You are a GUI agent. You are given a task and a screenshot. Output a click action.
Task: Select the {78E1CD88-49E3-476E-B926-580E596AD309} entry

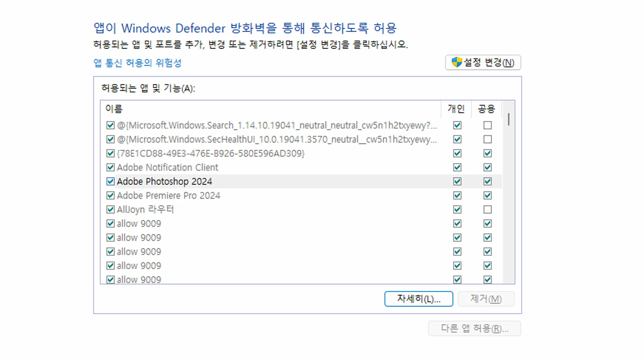[210, 154]
